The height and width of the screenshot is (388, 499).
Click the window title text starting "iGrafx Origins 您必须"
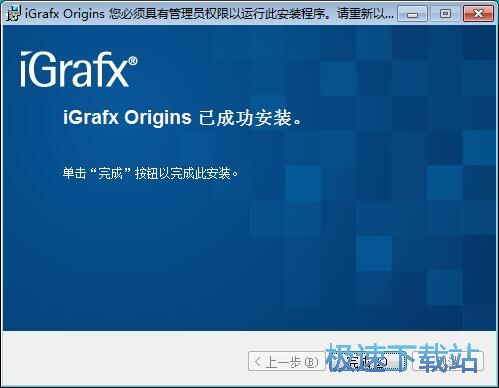coord(209,14)
